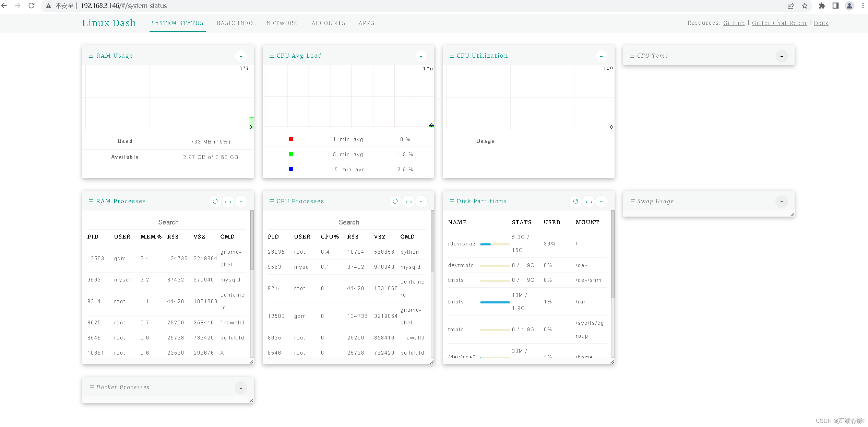This screenshot has width=868, height=427.
Task: Collapse the Docker Processes panel
Action: [x=241, y=387]
